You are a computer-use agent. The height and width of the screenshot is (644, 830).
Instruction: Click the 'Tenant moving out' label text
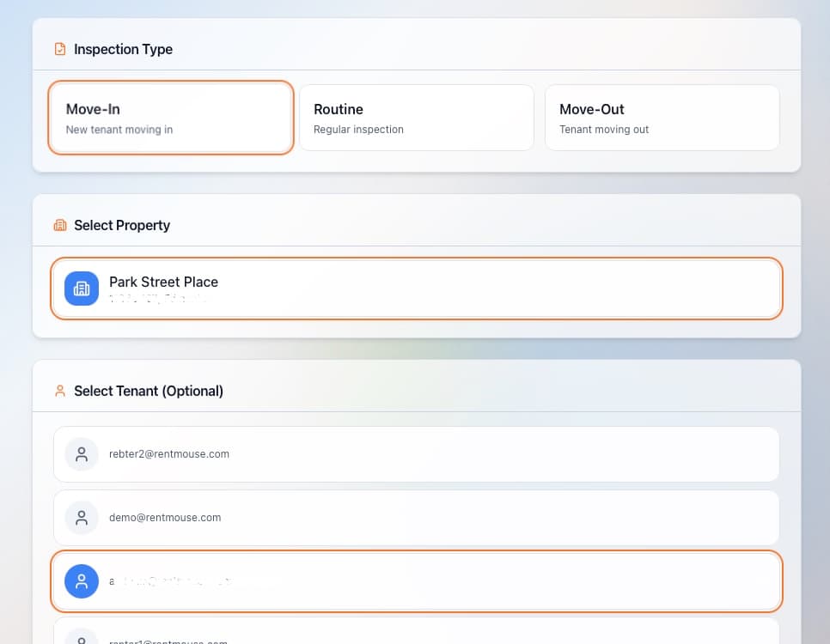pos(604,129)
